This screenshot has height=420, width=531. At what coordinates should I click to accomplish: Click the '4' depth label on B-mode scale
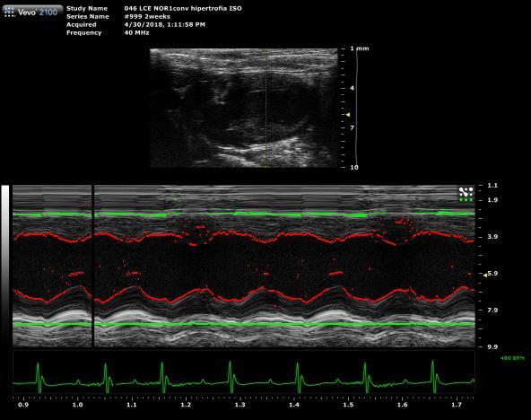click(x=353, y=88)
